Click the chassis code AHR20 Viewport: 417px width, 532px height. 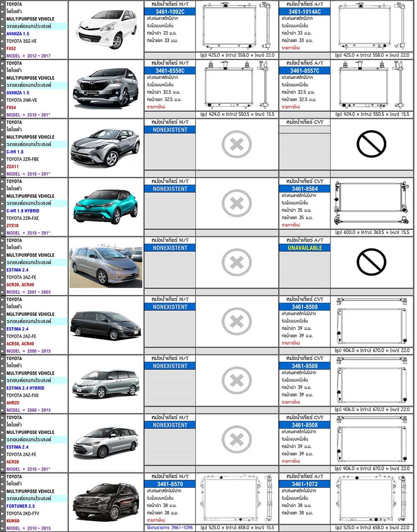[13, 403]
